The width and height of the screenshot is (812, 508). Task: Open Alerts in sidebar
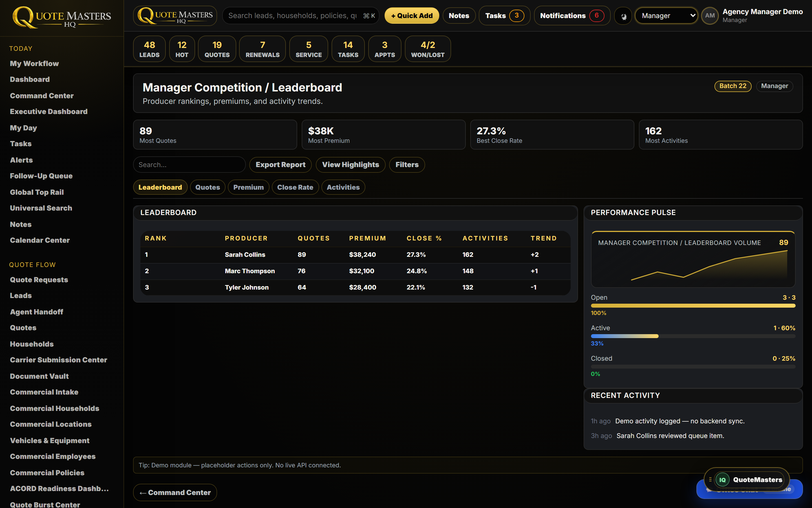pos(21,160)
